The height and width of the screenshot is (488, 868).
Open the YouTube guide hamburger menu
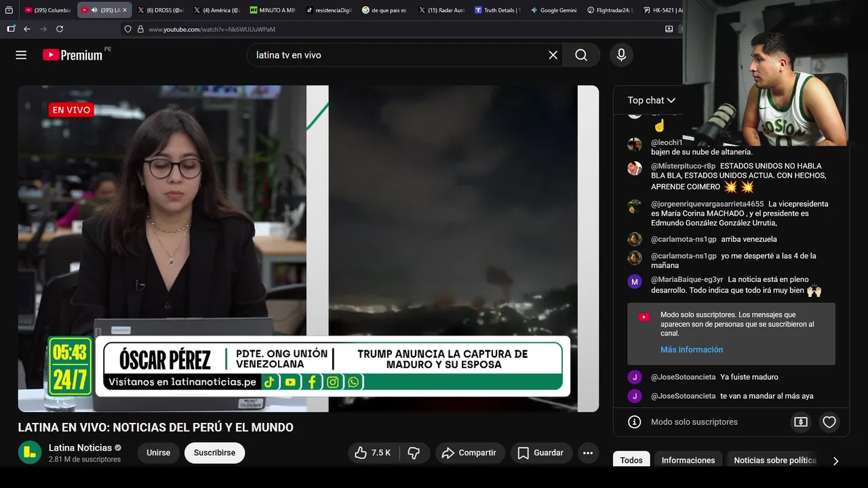tap(21, 55)
